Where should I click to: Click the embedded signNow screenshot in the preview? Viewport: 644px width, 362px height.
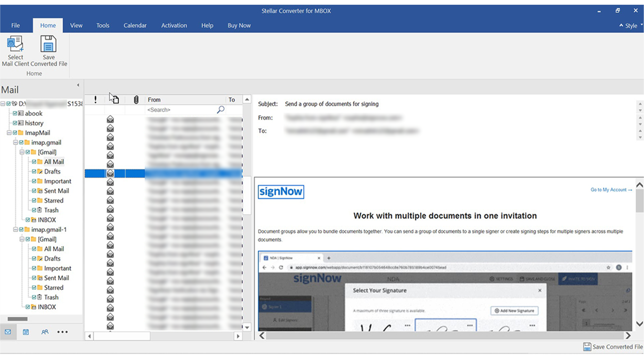pos(445,291)
